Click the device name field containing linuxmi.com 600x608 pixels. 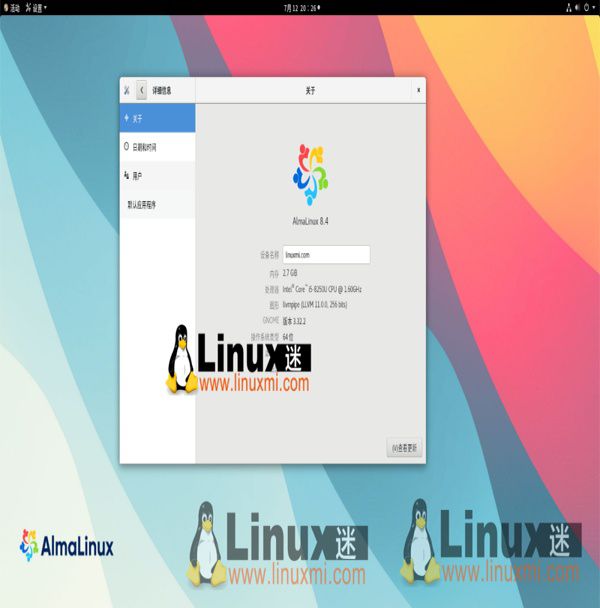pyautogui.click(x=326, y=255)
